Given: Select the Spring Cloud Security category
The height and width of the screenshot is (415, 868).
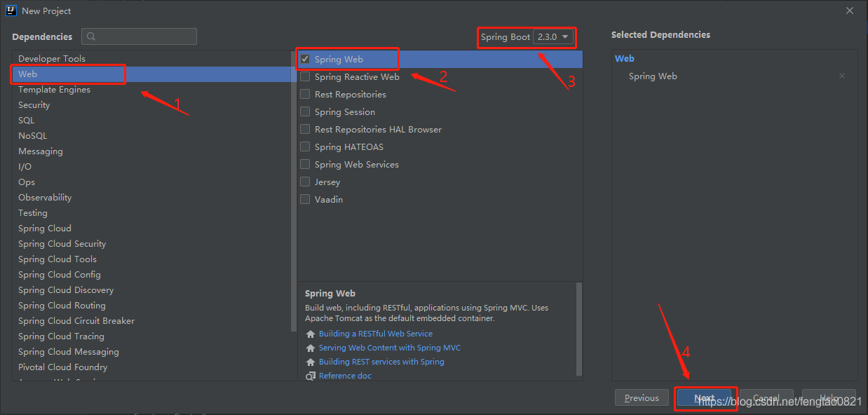Looking at the screenshot, I should tap(151, 244).
